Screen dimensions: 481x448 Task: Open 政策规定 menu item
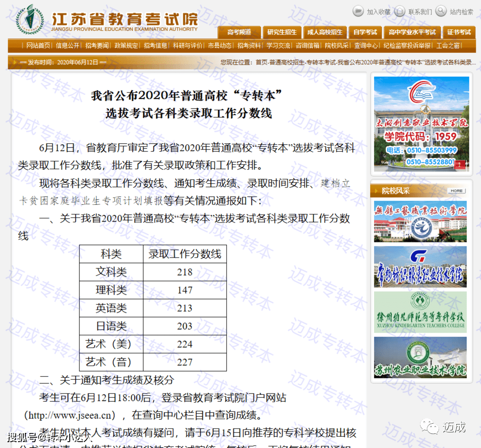(x=126, y=46)
